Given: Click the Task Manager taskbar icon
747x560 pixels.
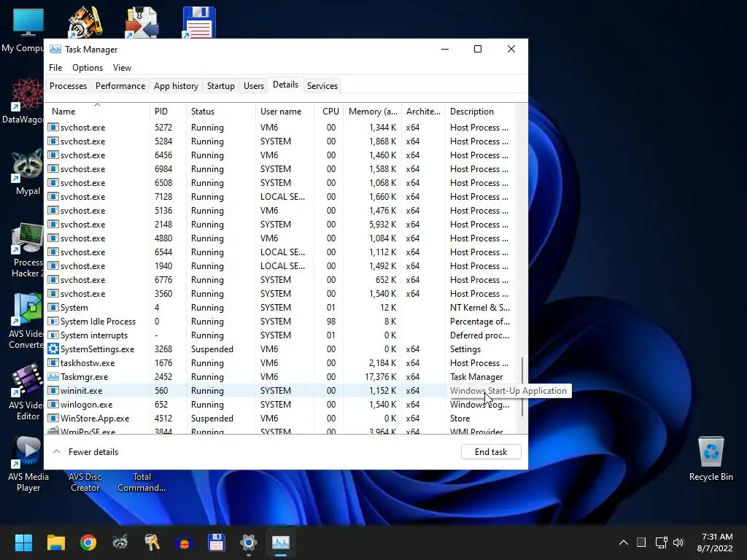Looking at the screenshot, I should tap(281, 542).
